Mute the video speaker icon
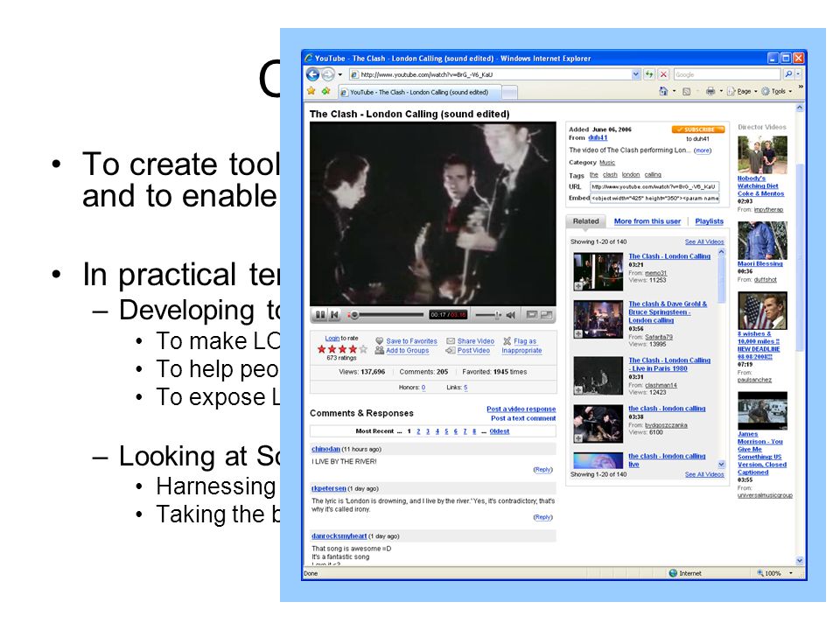This screenshot has height=630, width=840. (x=510, y=315)
